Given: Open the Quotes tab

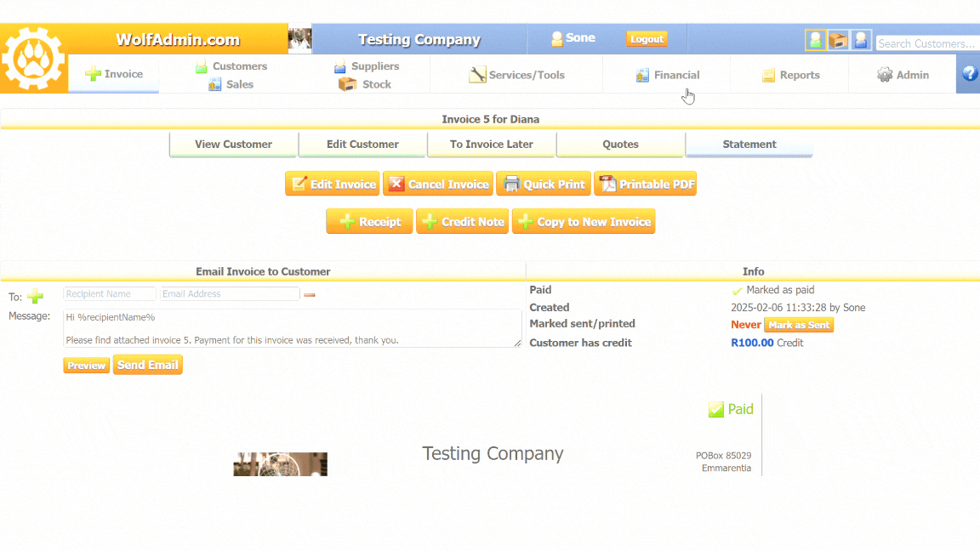Looking at the screenshot, I should pyautogui.click(x=621, y=145).
